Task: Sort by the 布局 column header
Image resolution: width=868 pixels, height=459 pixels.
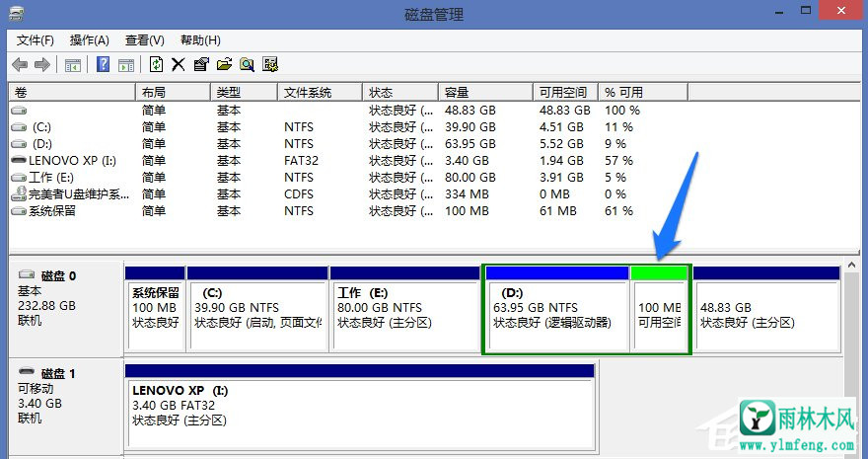Action: pyautogui.click(x=173, y=93)
